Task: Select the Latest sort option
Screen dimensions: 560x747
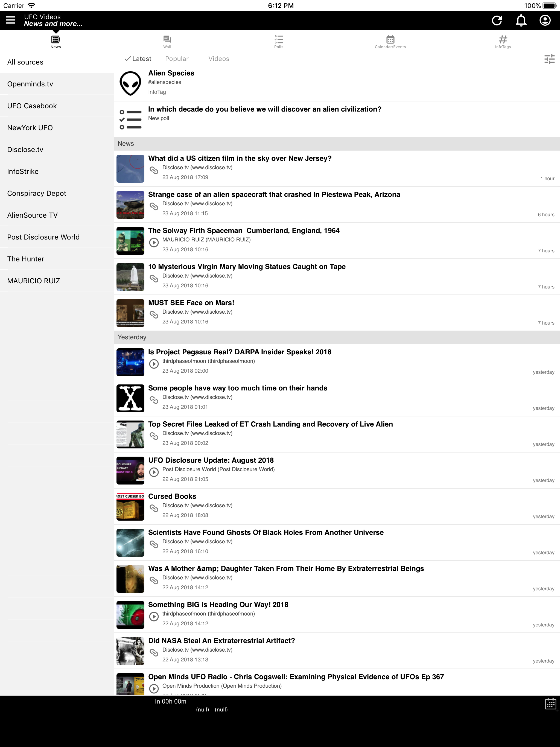Action: [x=138, y=59]
